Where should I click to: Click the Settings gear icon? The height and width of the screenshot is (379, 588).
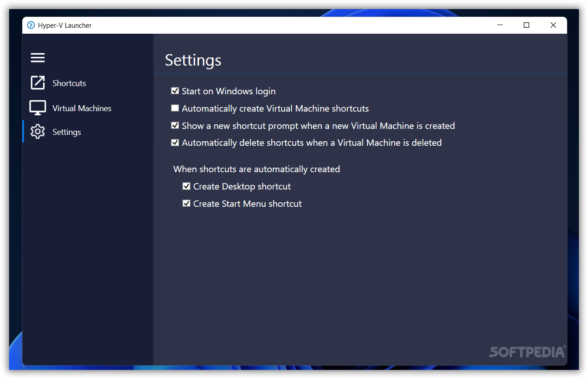click(37, 132)
